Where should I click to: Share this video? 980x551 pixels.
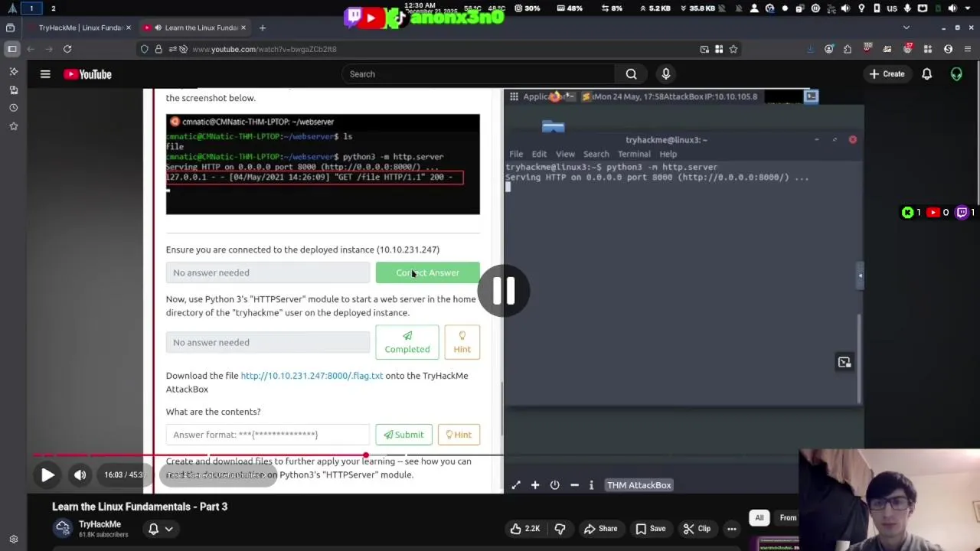click(x=600, y=529)
